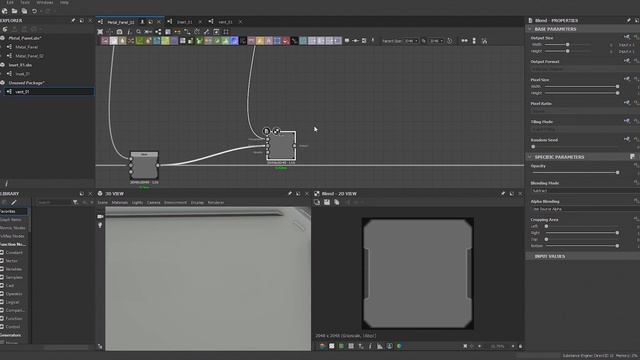Switch to the vent_01 graph tab

coord(225,22)
